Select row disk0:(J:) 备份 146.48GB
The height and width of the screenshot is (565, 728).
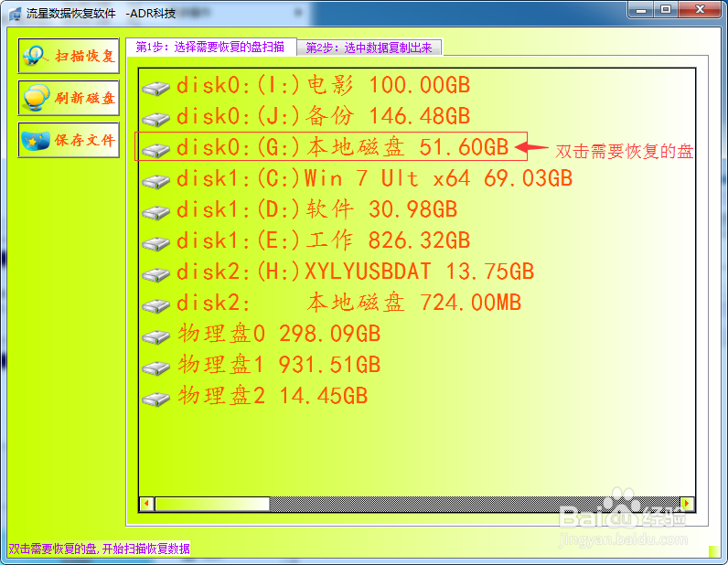(x=306, y=116)
